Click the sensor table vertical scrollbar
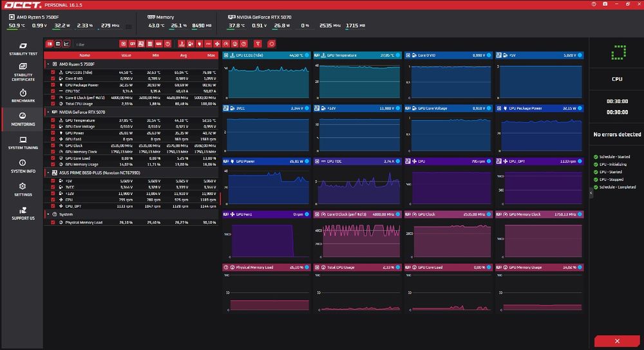Viewport: 644px width, 350px height. 220,199
